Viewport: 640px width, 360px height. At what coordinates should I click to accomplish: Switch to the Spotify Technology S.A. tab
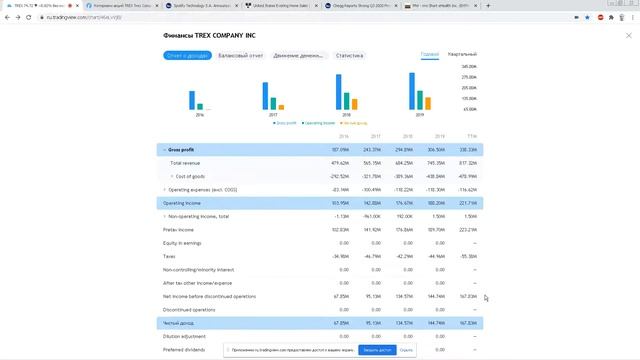201,6
